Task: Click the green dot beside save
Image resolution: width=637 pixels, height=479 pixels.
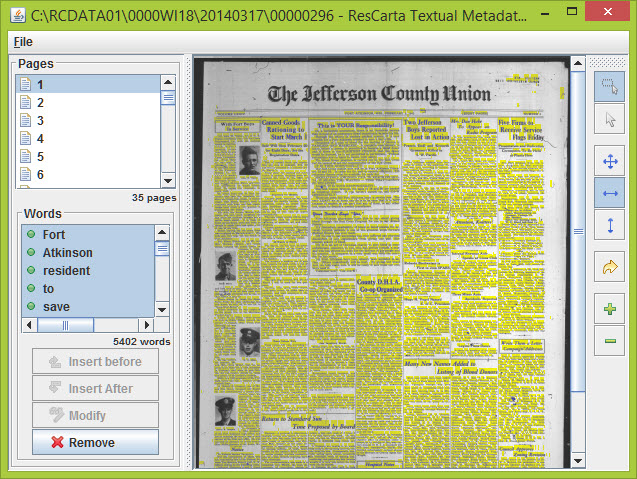Action: point(31,306)
